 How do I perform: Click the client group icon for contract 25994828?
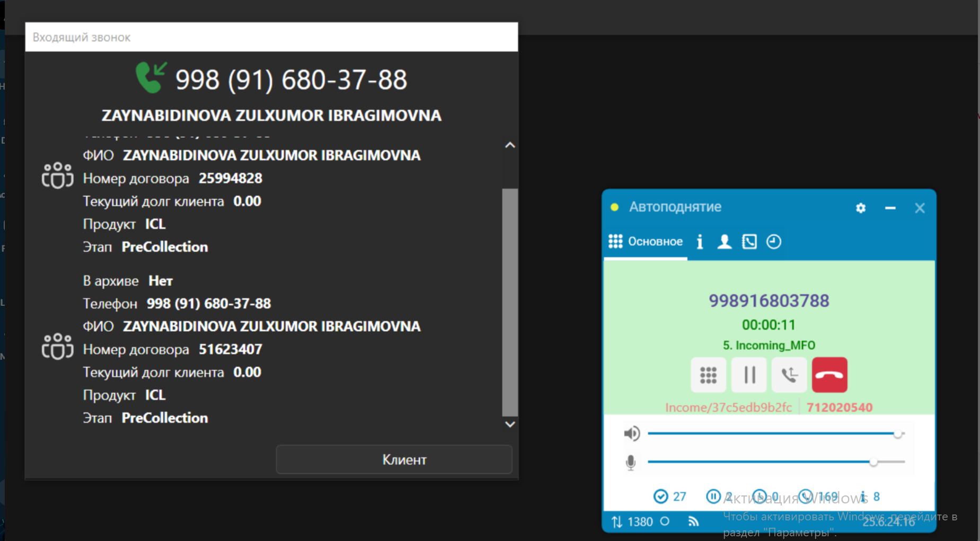[x=57, y=175]
